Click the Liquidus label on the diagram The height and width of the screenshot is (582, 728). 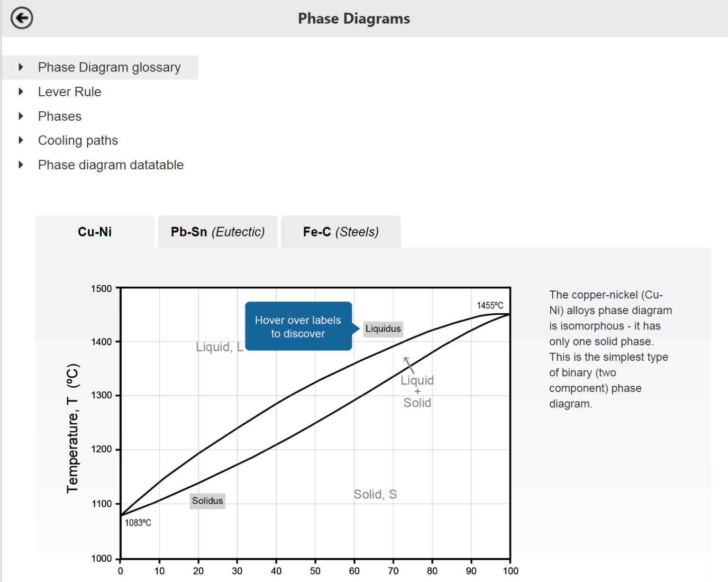pos(383,329)
